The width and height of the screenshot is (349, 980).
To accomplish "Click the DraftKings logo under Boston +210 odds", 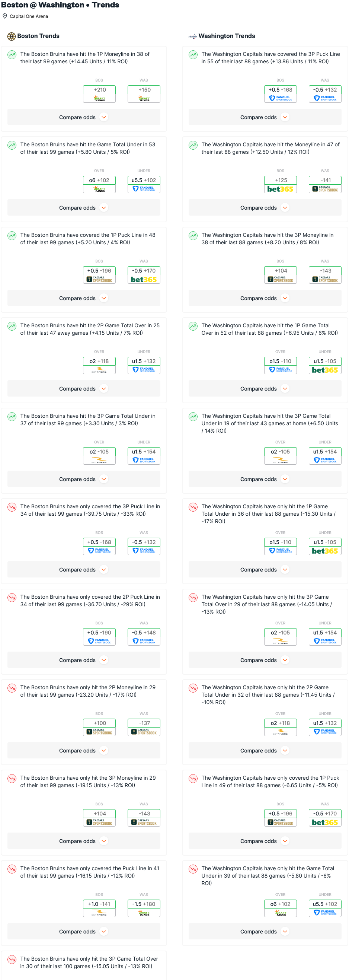I will [99, 99].
